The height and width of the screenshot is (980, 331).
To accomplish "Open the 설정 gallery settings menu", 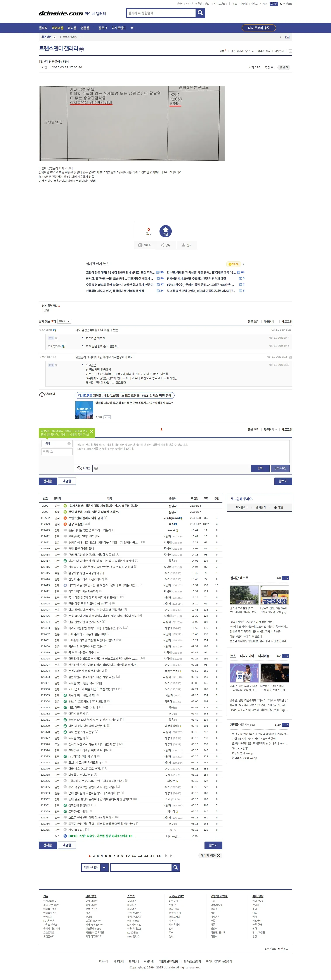I will click(x=222, y=51).
